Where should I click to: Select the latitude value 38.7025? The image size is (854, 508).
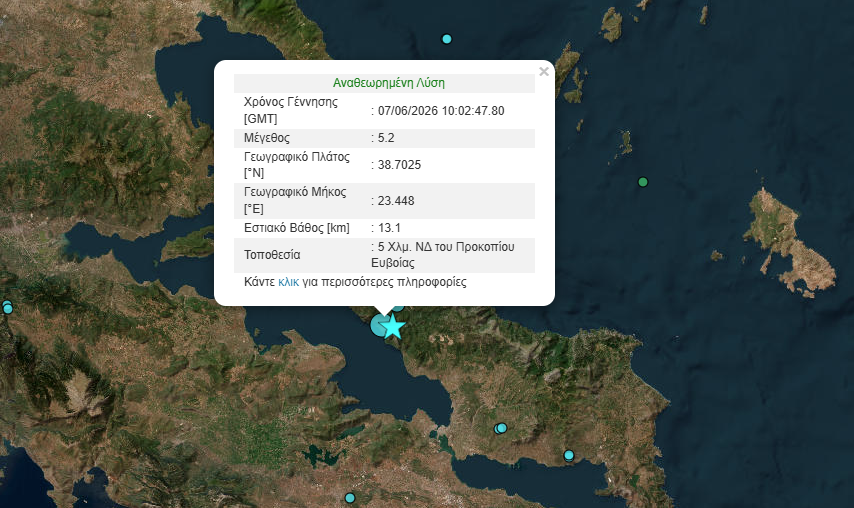pyautogui.click(x=399, y=165)
